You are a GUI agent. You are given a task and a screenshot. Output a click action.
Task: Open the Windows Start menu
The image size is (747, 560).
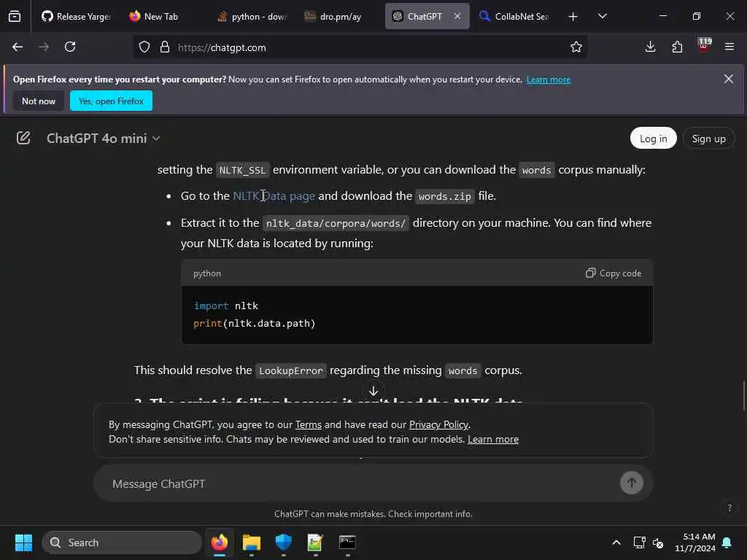click(23, 542)
